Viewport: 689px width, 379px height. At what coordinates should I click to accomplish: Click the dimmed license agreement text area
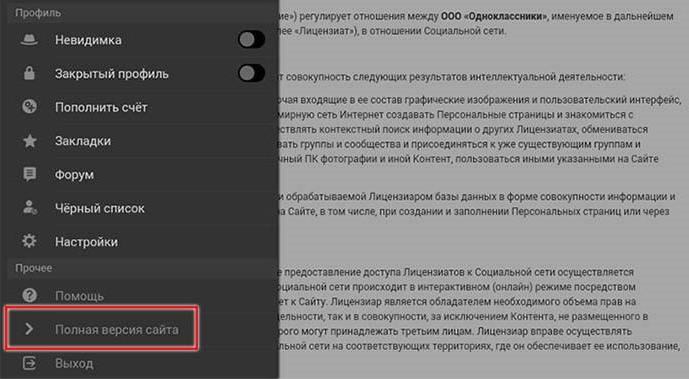pos(483,189)
